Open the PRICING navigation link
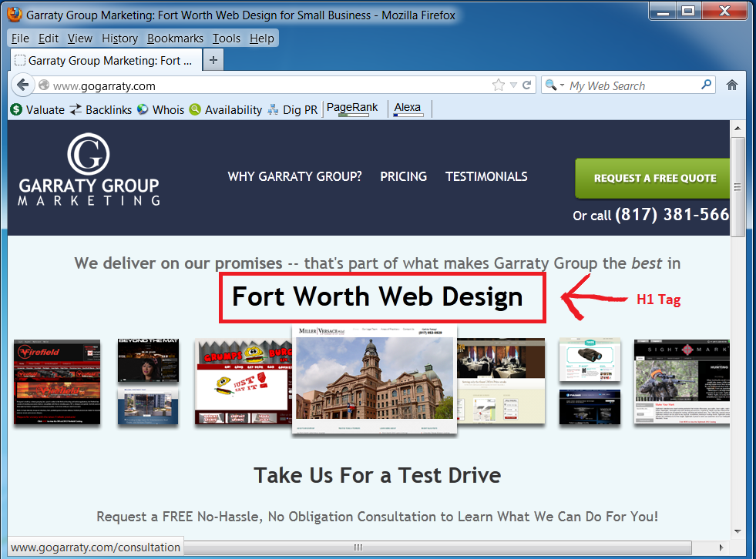This screenshot has width=756, height=559. [x=403, y=176]
